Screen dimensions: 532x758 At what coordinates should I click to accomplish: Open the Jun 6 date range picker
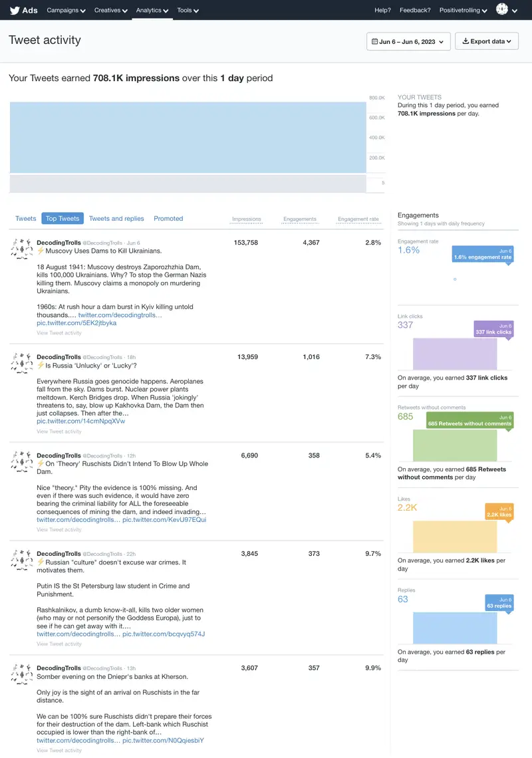pos(408,41)
